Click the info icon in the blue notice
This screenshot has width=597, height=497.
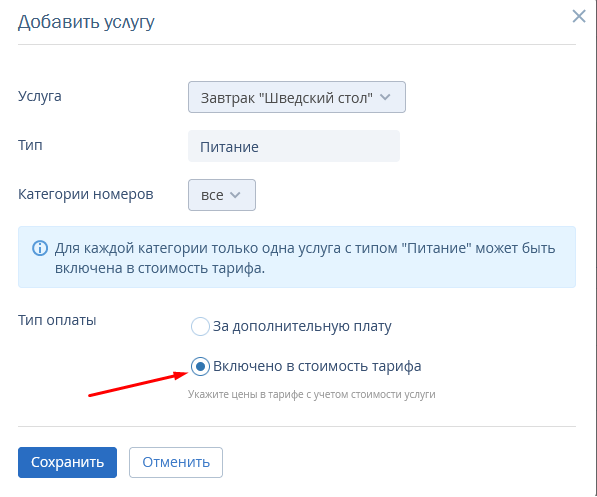[40, 248]
